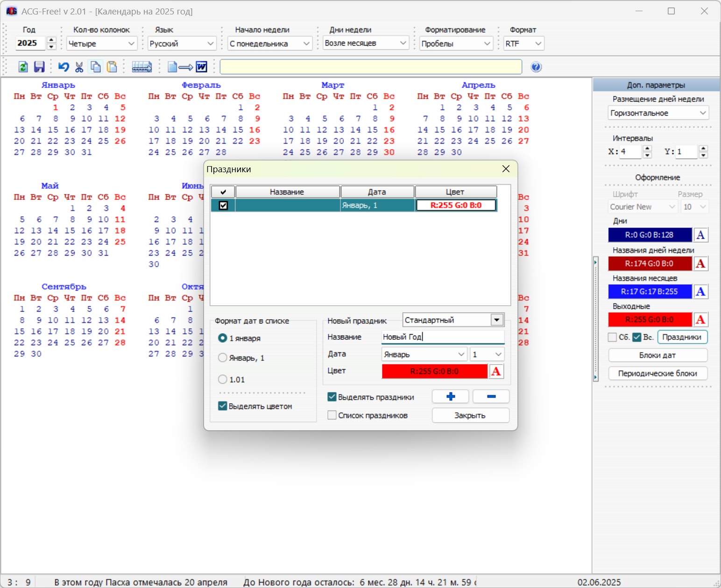
Task: Open font settings for holiday color
Action: (x=496, y=371)
